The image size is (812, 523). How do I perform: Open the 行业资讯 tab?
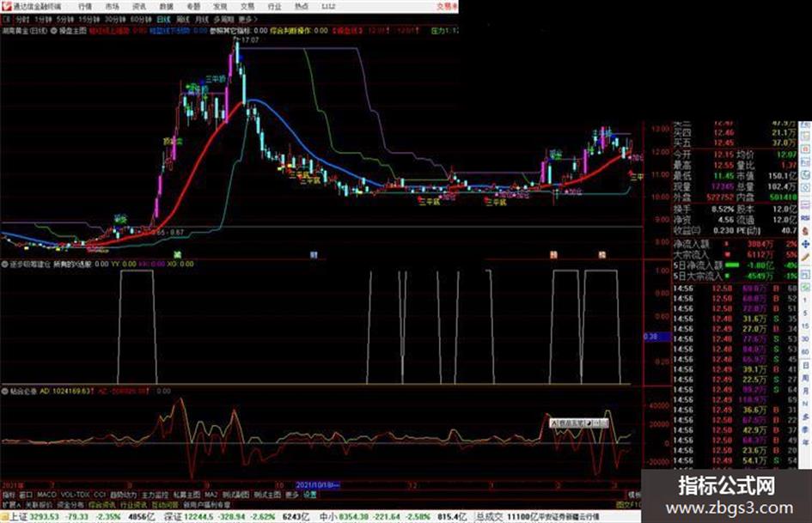[x=133, y=505]
